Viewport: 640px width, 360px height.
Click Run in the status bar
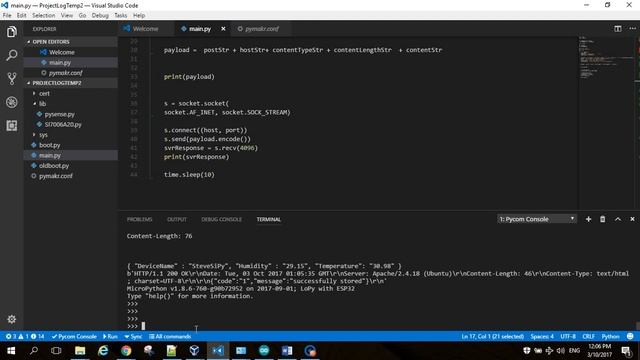tap(110, 336)
